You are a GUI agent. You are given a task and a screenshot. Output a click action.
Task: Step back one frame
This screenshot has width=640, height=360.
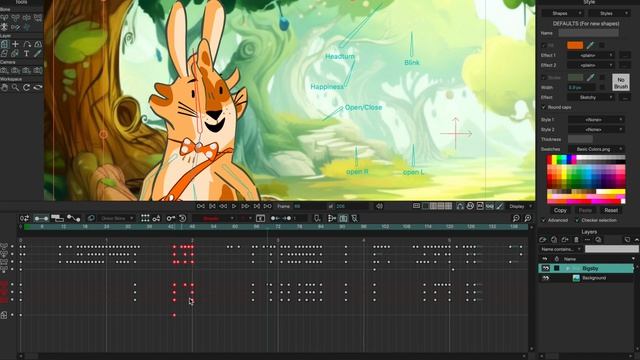(x=223, y=206)
